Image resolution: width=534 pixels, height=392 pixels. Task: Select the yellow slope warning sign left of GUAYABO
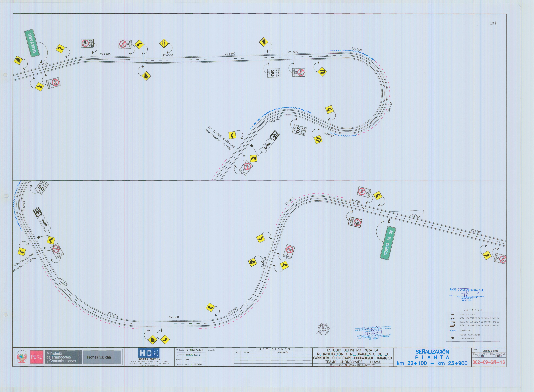[x=18, y=60]
